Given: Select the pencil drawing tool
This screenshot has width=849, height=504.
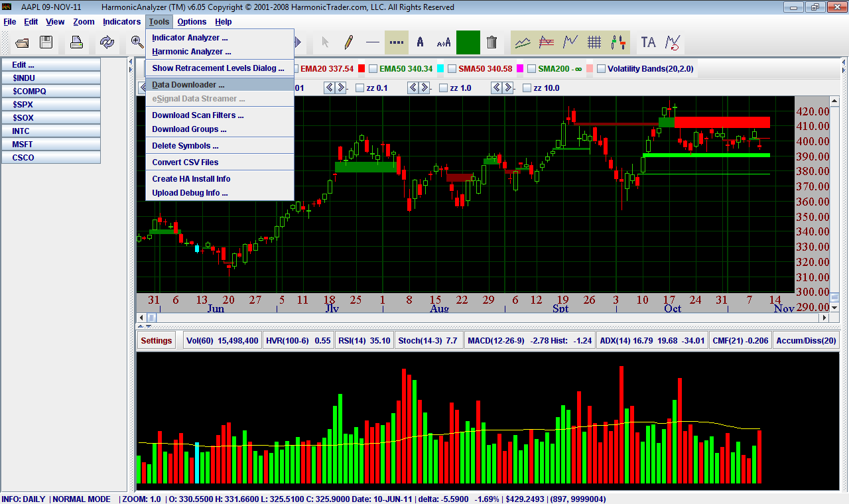Looking at the screenshot, I should click(348, 42).
